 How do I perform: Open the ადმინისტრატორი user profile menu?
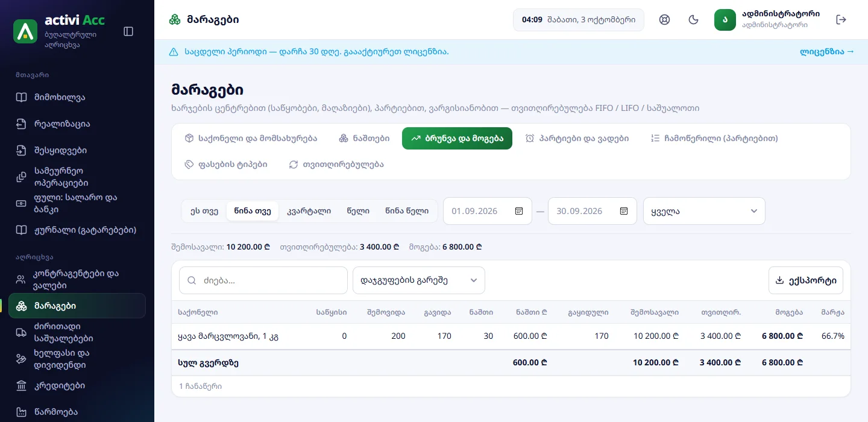(x=766, y=20)
